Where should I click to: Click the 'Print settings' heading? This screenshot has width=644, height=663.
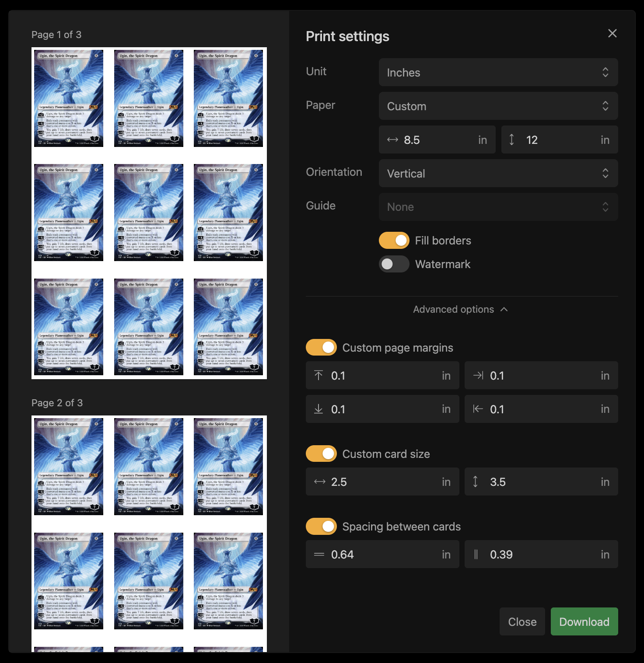click(x=347, y=36)
